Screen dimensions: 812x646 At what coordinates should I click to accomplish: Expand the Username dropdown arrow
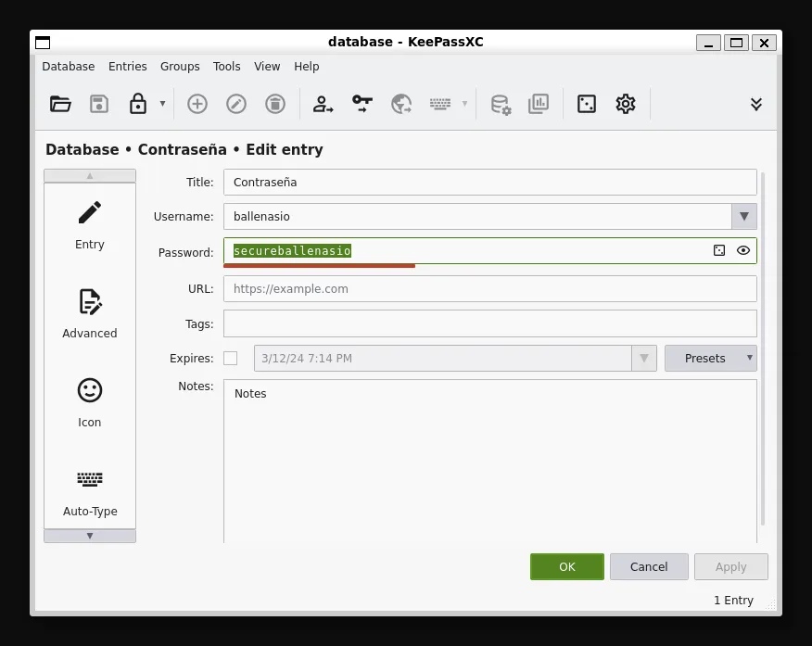pos(744,216)
